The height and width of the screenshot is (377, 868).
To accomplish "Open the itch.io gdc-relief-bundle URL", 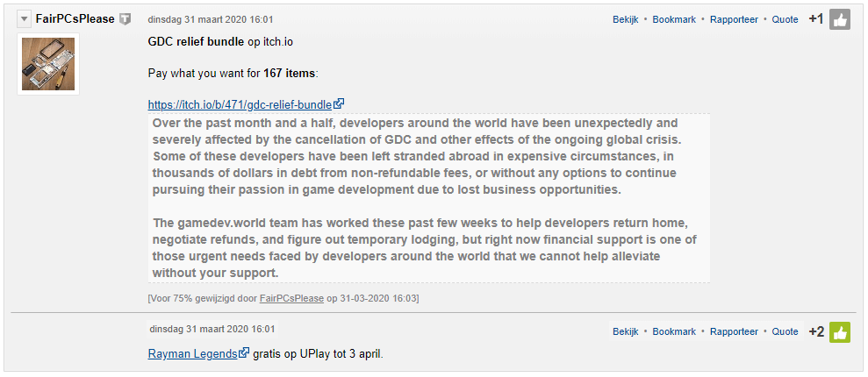I will 240,105.
